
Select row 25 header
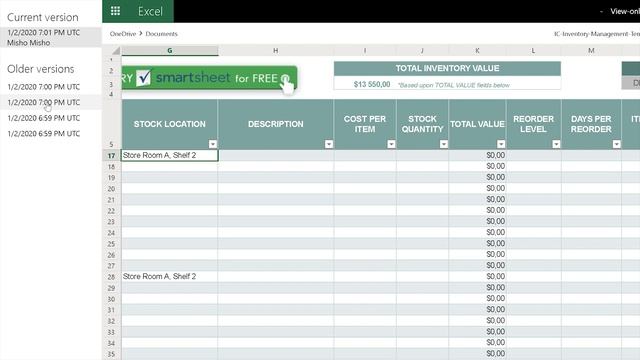pos(111,244)
